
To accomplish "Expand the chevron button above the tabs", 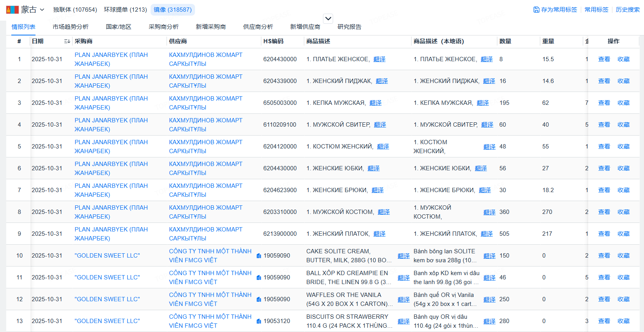I will (328, 18).
